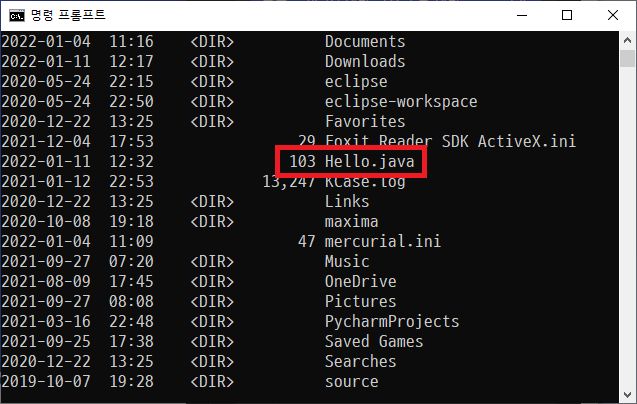637x404 pixels.
Task: Click the date 2021-08-09 on OneDrive row
Action: pos(46,281)
